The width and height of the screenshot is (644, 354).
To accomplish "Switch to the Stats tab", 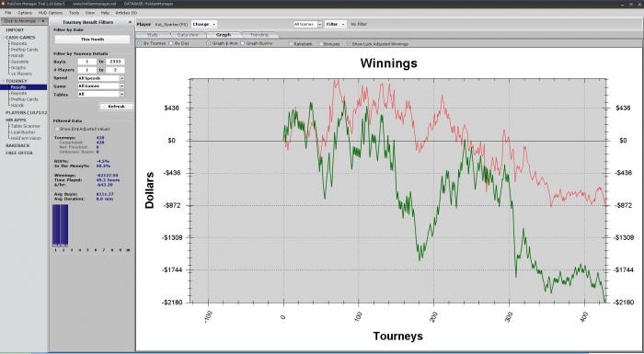I will (153, 35).
